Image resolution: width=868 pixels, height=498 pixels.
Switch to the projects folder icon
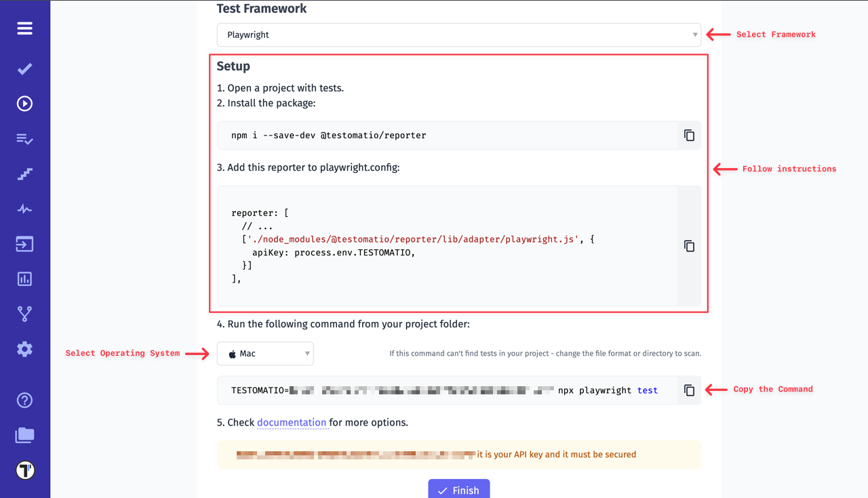24,435
